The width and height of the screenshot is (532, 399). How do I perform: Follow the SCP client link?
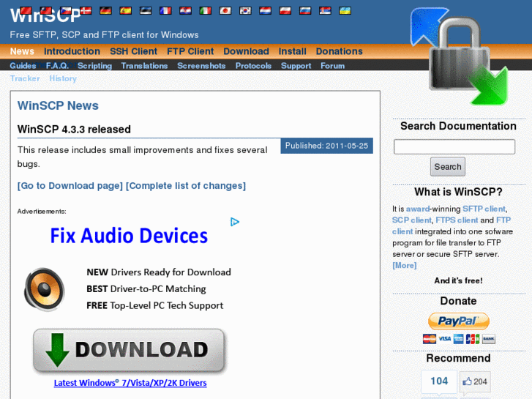[412, 220]
